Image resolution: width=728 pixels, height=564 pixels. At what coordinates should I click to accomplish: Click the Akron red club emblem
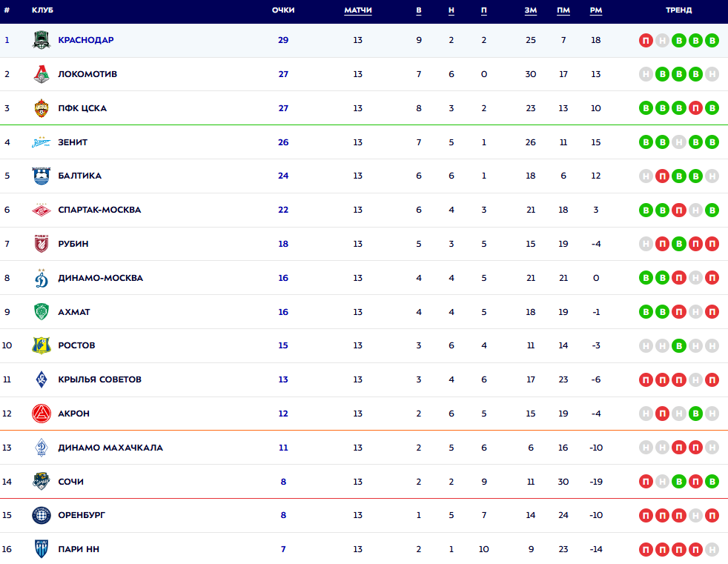(x=42, y=414)
